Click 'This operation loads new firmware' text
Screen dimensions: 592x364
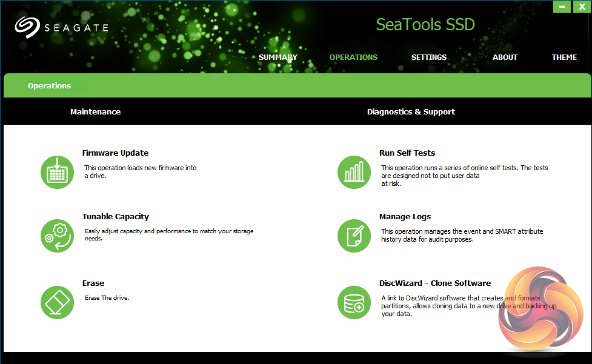[141, 171]
